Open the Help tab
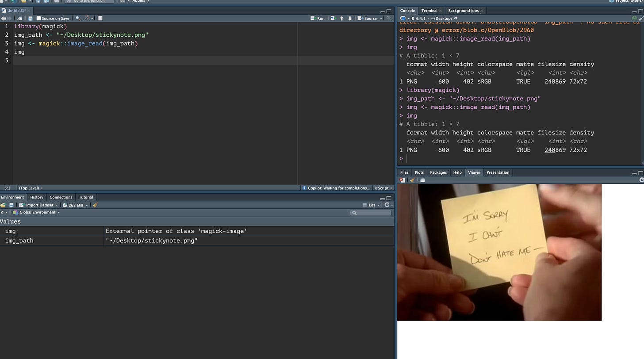This screenshot has height=359, width=644. [x=457, y=172]
